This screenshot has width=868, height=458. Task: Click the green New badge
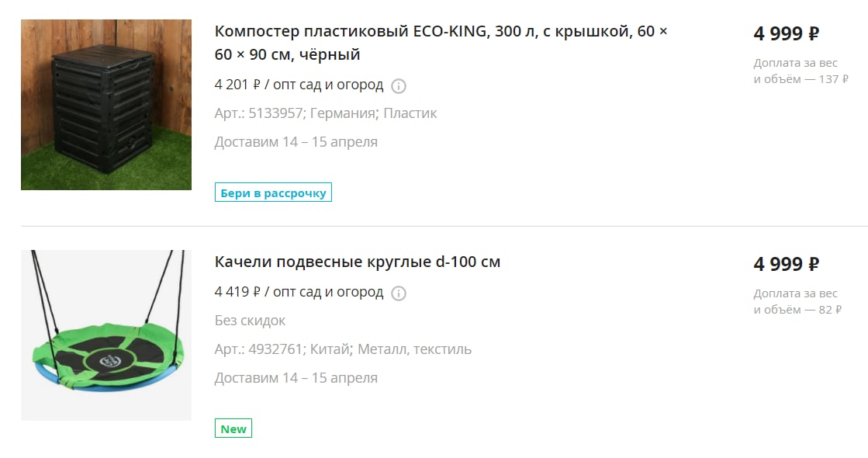pyautogui.click(x=233, y=428)
